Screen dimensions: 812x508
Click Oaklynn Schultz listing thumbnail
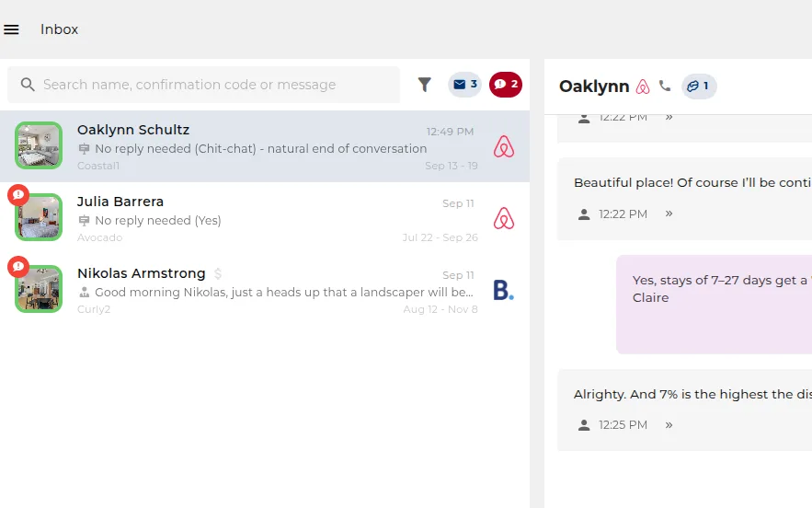coord(39,145)
